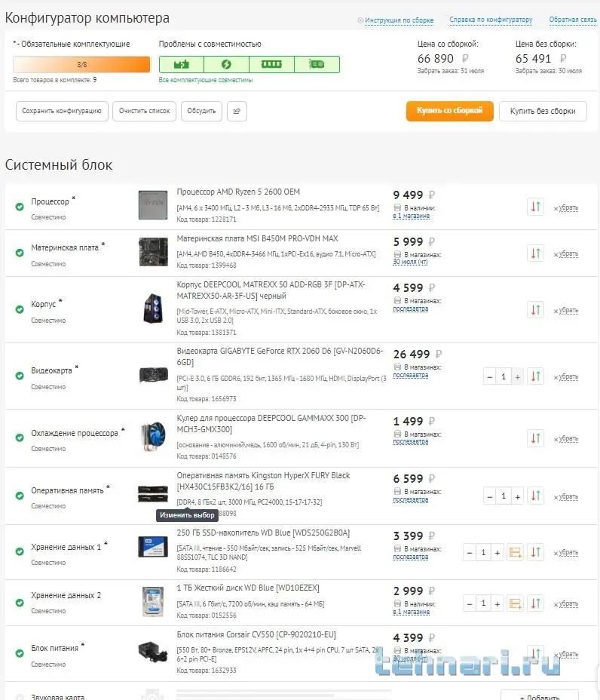Image resolution: width=600 pixels, height=700 pixels.
Task: Open motherboard availability '30 июля' link
Action: pyautogui.click(x=410, y=262)
